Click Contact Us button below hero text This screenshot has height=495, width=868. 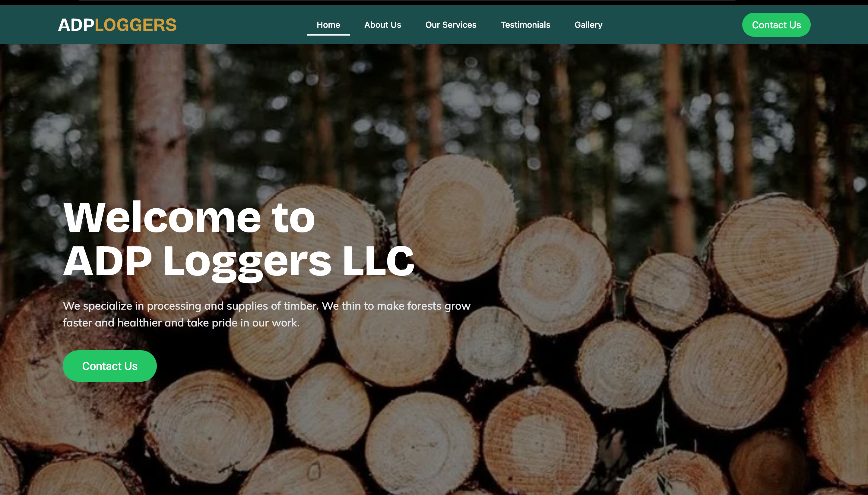point(109,366)
